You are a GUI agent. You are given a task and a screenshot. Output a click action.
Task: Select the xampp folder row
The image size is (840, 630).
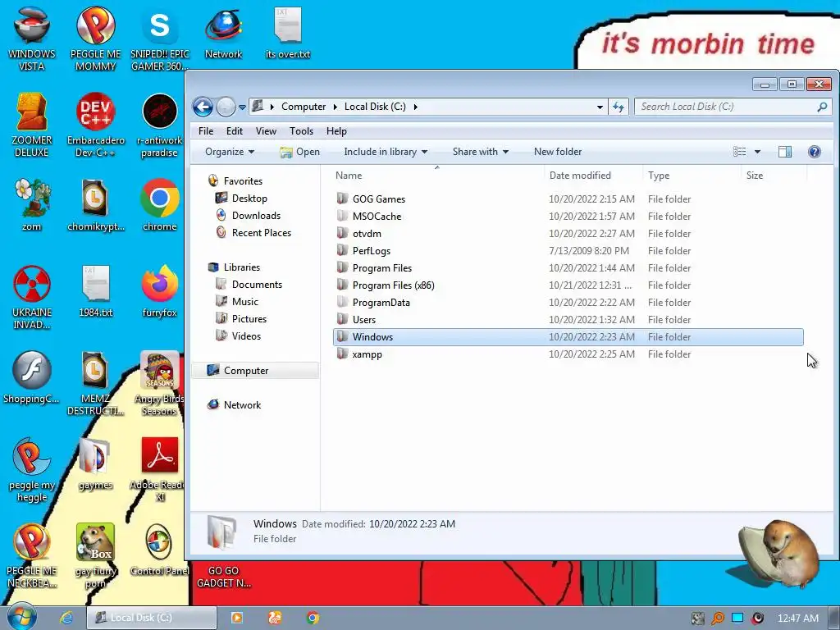568,354
